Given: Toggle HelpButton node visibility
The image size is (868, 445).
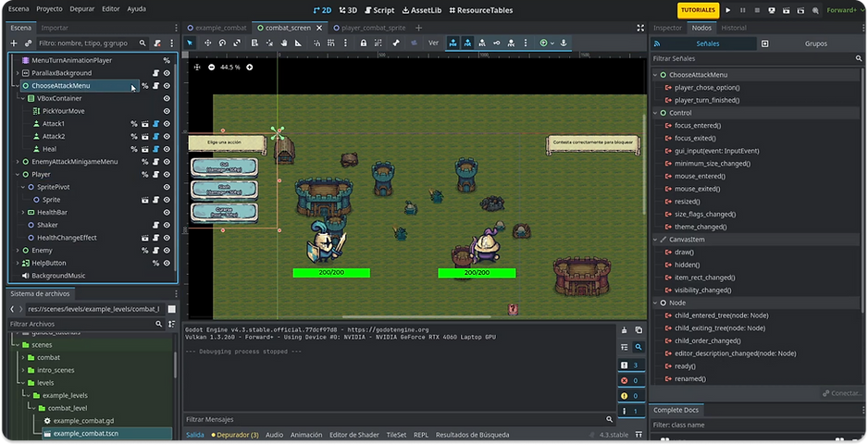Looking at the screenshot, I should coord(167,264).
